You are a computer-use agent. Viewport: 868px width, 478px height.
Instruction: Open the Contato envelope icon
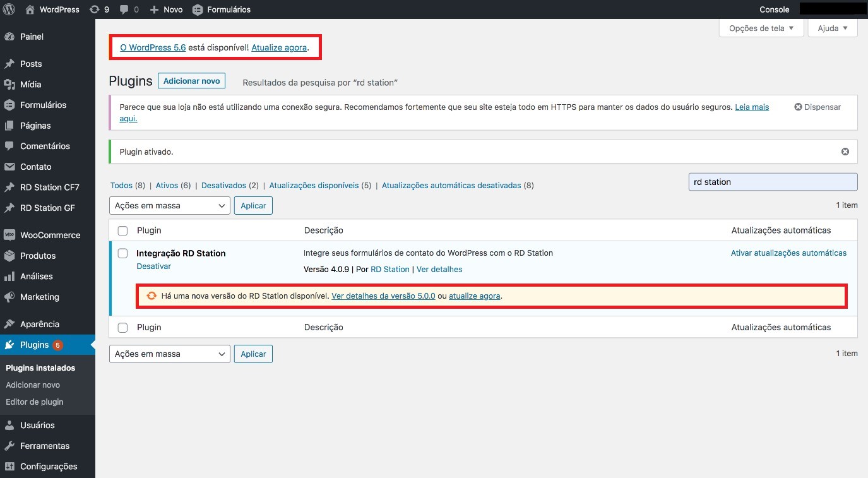[x=9, y=167]
